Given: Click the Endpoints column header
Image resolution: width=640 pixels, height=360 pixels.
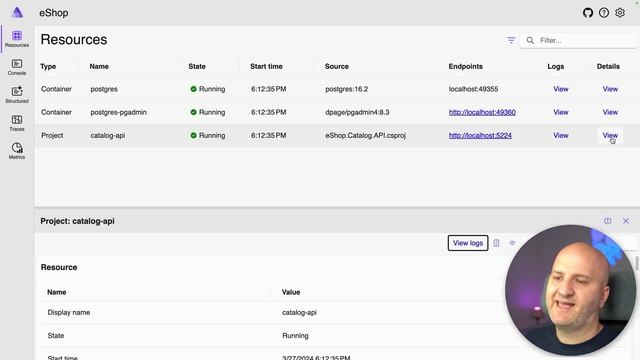Looking at the screenshot, I should 466,67.
